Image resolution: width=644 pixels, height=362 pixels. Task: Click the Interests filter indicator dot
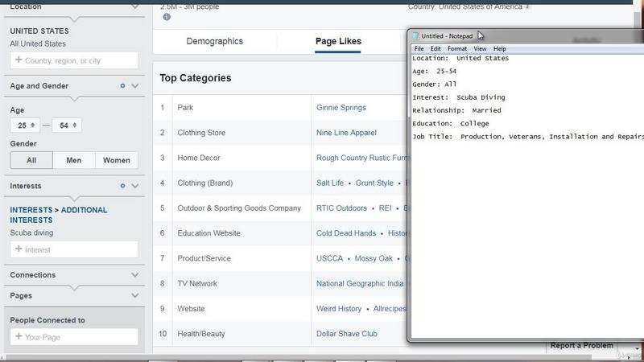pos(122,186)
